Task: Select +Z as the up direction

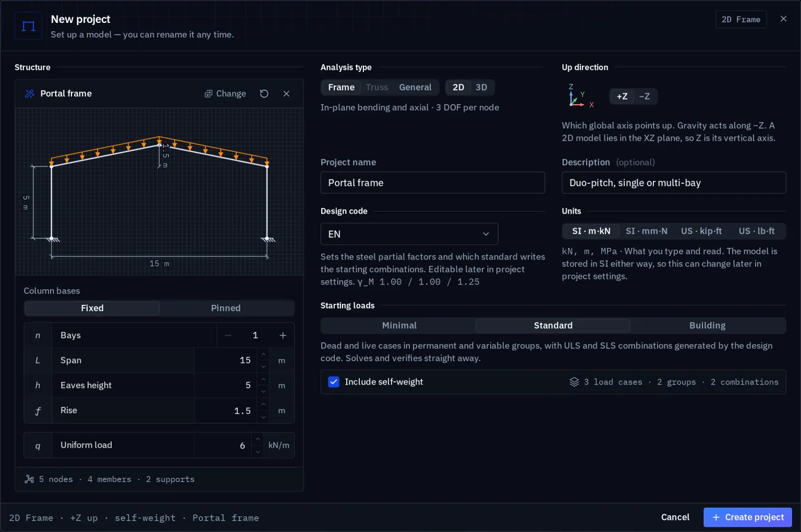Action: (x=622, y=96)
